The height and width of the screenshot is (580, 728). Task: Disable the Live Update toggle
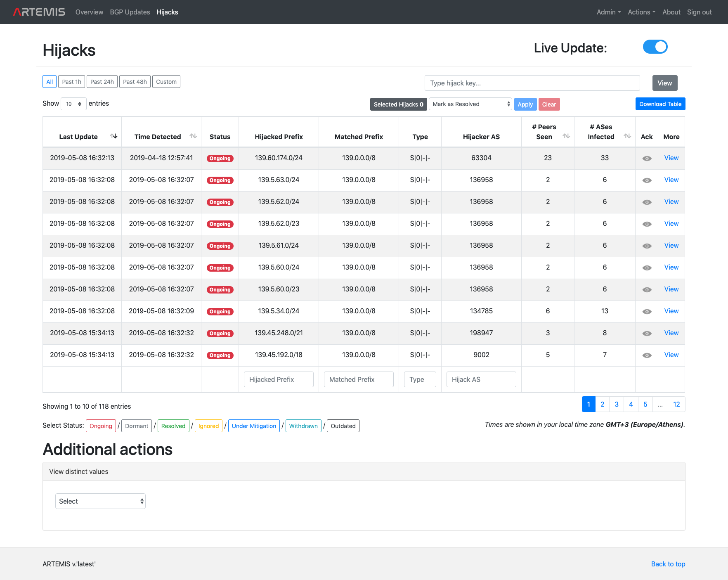(x=655, y=47)
